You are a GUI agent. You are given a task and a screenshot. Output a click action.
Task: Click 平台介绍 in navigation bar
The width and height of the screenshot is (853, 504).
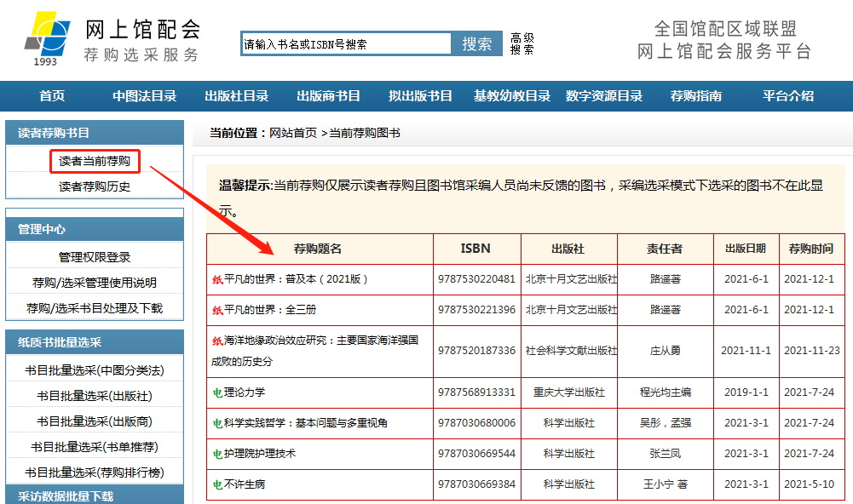click(787, 96)
